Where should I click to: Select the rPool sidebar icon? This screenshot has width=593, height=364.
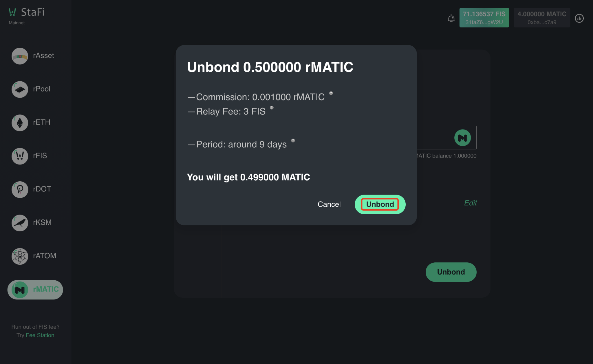(x=20, y=89)
